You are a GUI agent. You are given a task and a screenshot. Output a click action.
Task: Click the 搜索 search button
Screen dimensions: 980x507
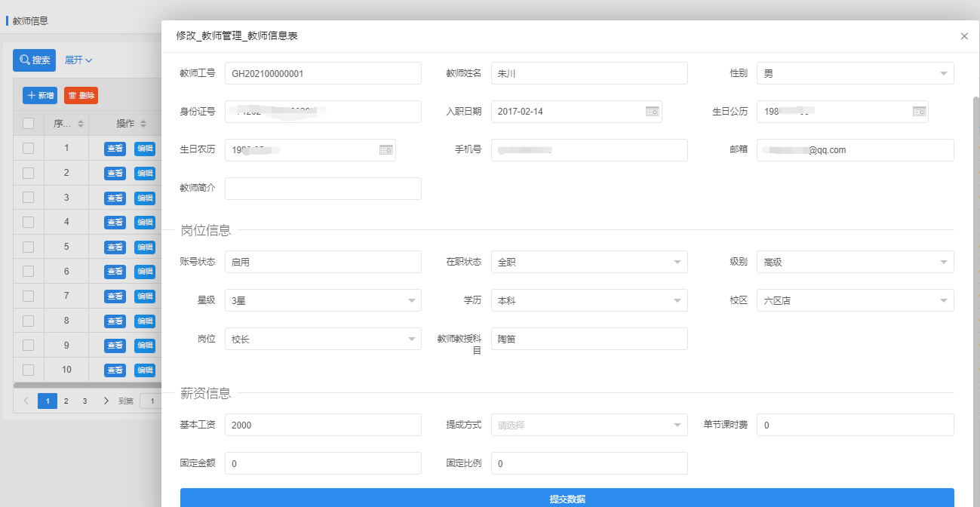coord(35,60)
